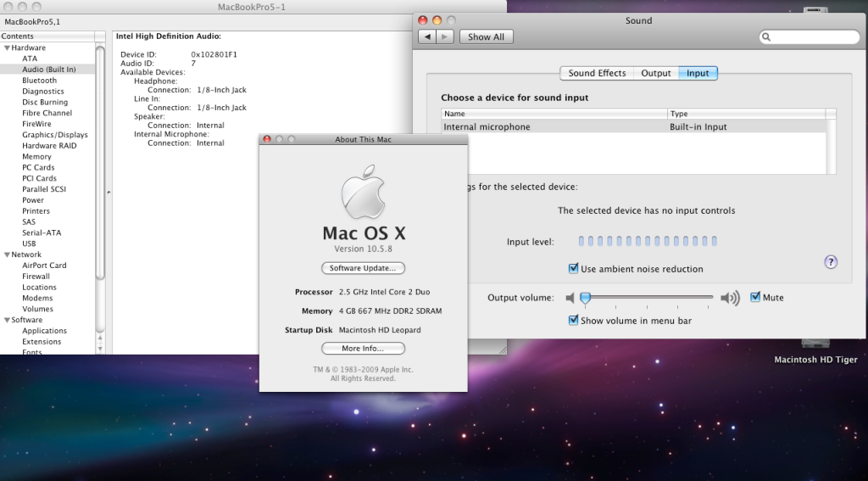Click the magnifier icon in the search field
Screen dimensions: 868x481
click(766, 37)
